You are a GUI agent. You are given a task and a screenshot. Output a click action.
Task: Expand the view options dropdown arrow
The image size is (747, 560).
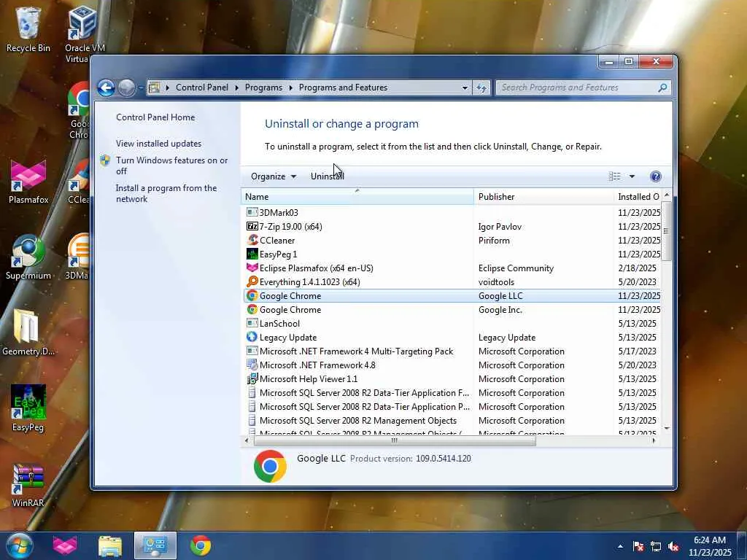pos(632,176)
